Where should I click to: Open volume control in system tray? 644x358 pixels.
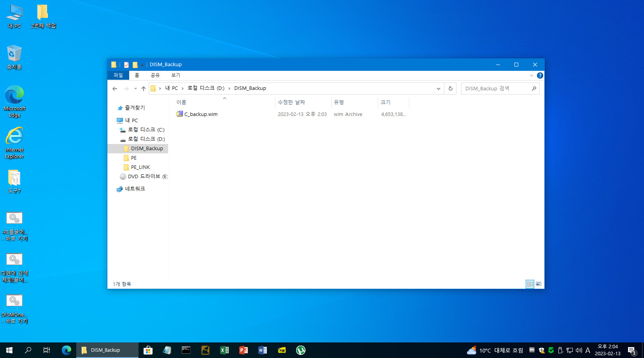coord(579,350)
